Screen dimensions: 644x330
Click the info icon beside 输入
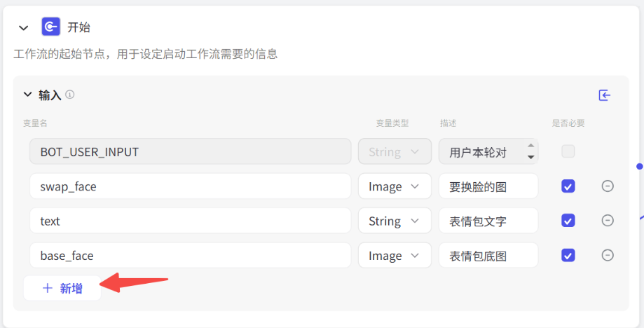click(x=70, y=95)
